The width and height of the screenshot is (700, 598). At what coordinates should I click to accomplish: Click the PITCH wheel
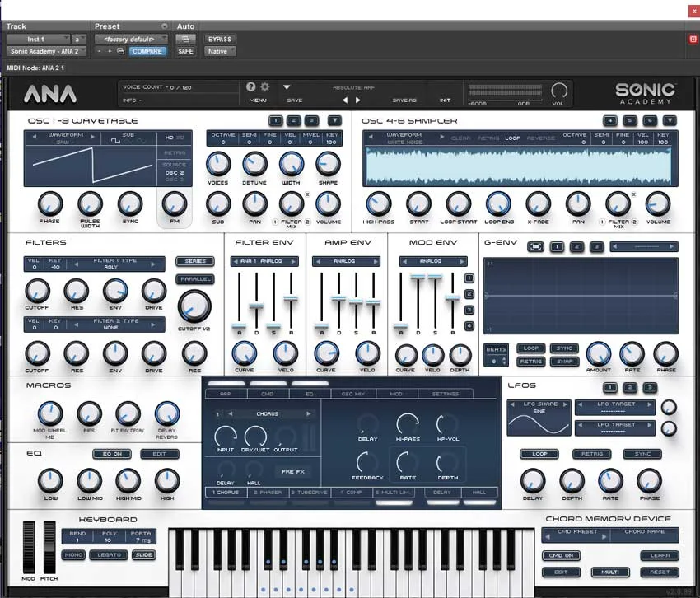point(49,547)
